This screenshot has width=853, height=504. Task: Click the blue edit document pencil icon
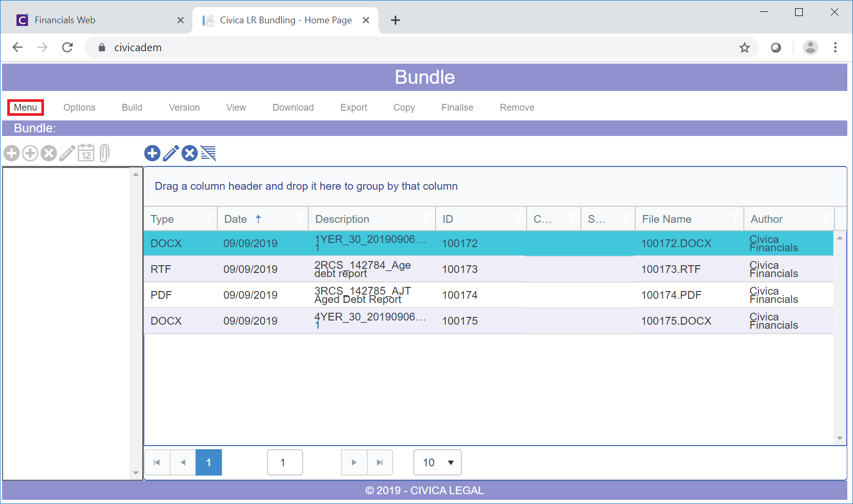(x=171, y=153)
